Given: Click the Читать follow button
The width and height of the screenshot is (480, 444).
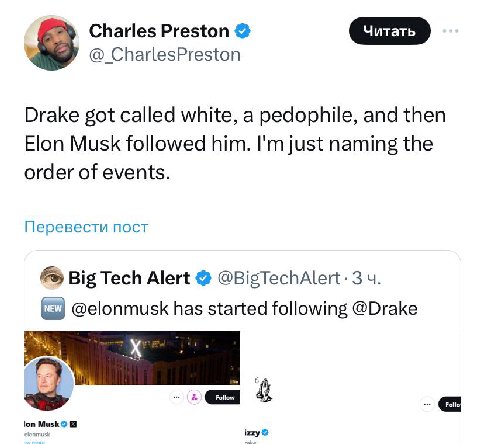Looking at the screenshot, I should click(390, 31).
